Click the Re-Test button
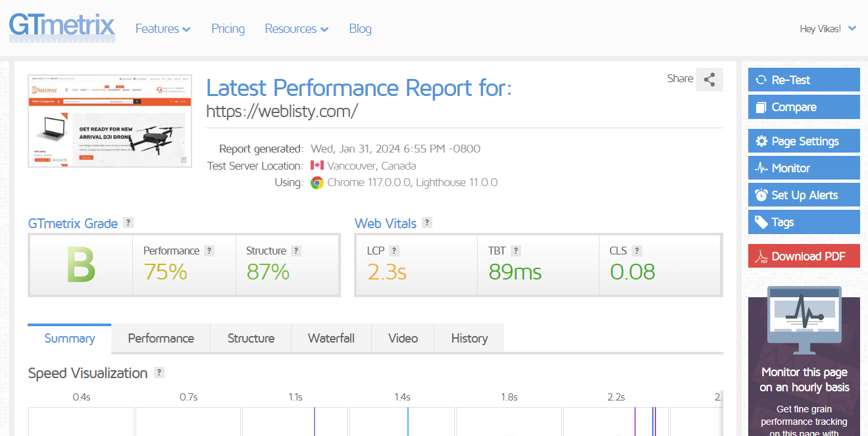This screenshot has width=868, height=436. 804,80
